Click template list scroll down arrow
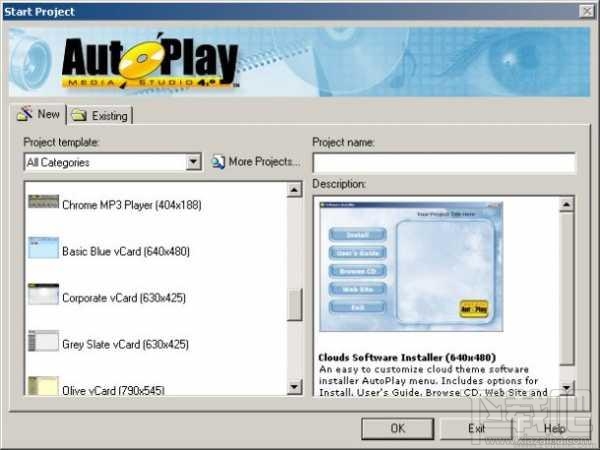600x450 pixels. (294, 387)
